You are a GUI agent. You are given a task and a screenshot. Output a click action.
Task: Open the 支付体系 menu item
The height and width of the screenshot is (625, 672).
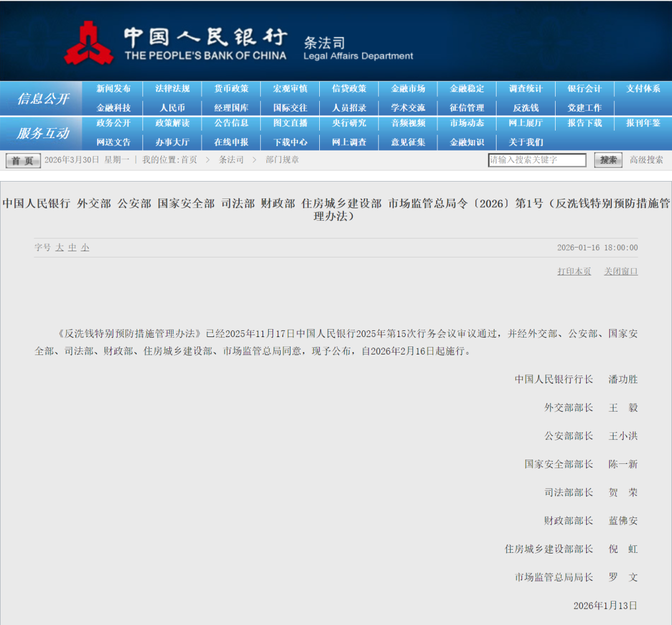pos(643,89)
